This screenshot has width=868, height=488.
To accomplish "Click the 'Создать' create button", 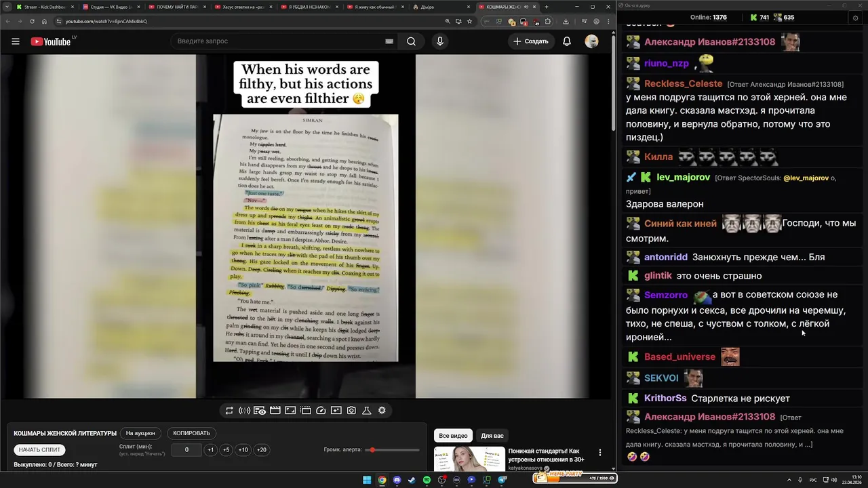I will pyautogui.click(x=531, y=41).
